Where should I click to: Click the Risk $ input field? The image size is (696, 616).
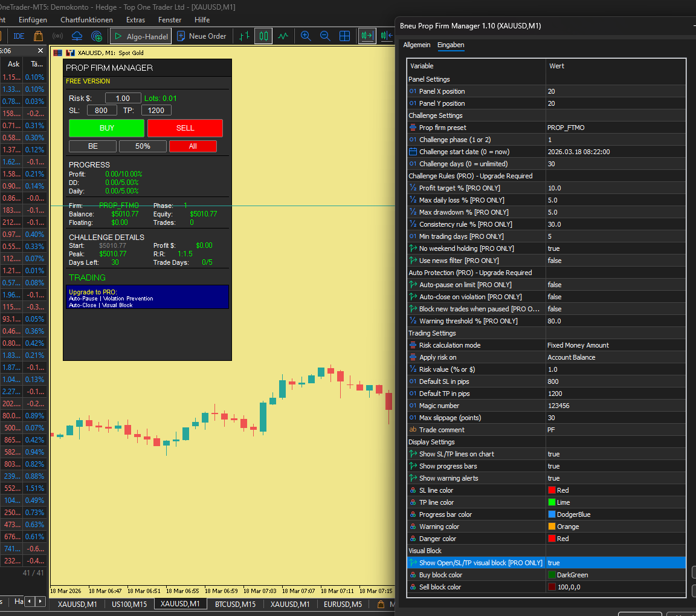pos(123,98)
